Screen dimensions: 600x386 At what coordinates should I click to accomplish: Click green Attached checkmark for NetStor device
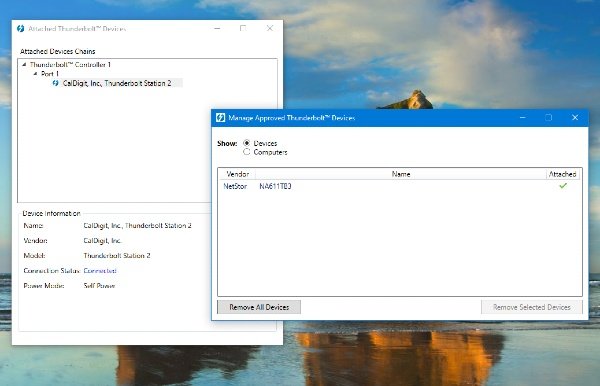pos(563,186)
